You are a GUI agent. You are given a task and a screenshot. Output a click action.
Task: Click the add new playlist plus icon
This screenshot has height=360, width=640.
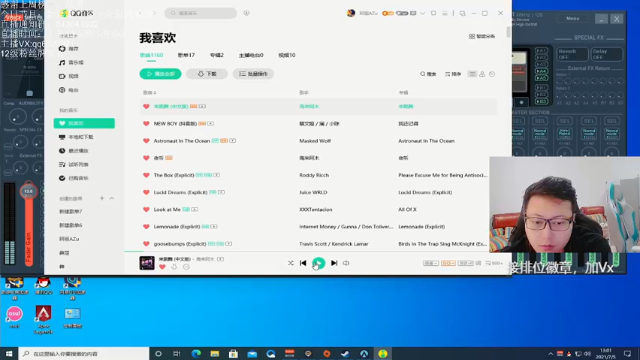coord(102,198)
